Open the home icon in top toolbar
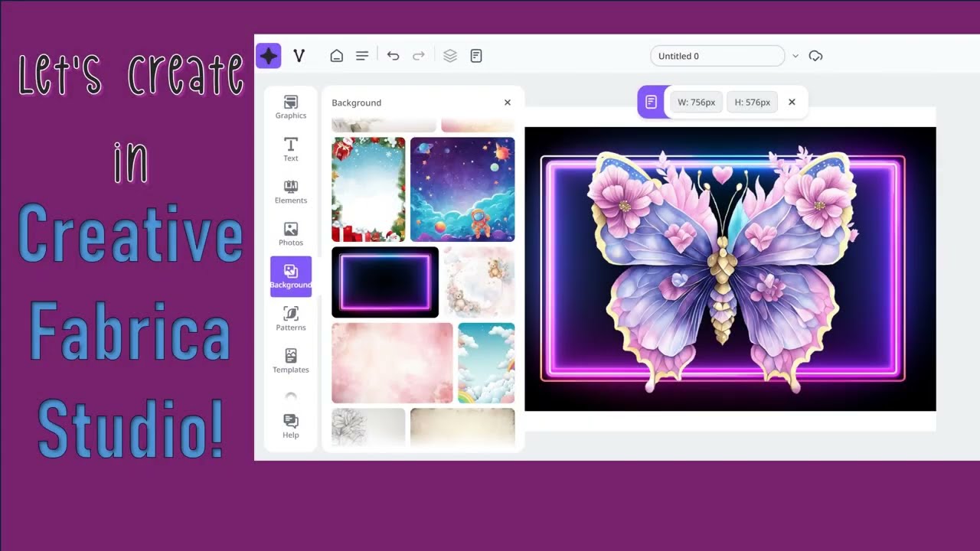This screenshot has width=980, height=551. 336,56
